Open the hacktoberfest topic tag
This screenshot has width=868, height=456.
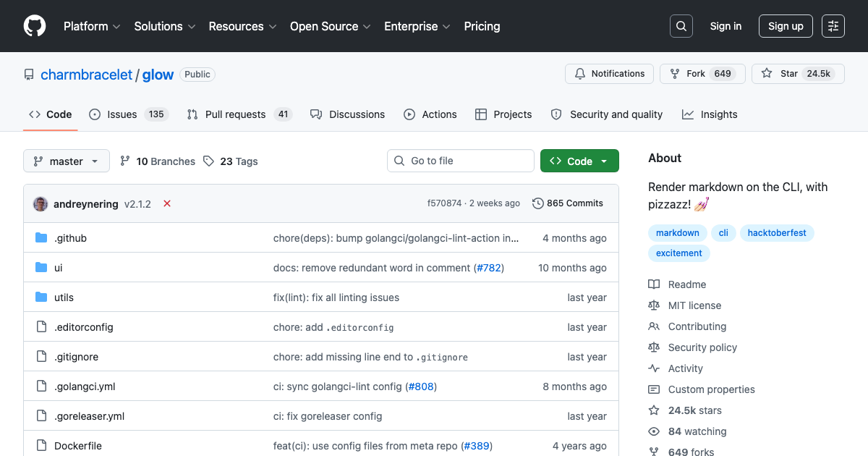click(x=777, y=233)
